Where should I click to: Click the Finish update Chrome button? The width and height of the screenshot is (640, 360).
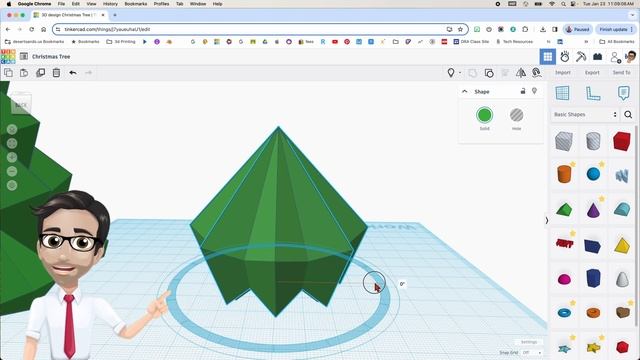[615, 29]
